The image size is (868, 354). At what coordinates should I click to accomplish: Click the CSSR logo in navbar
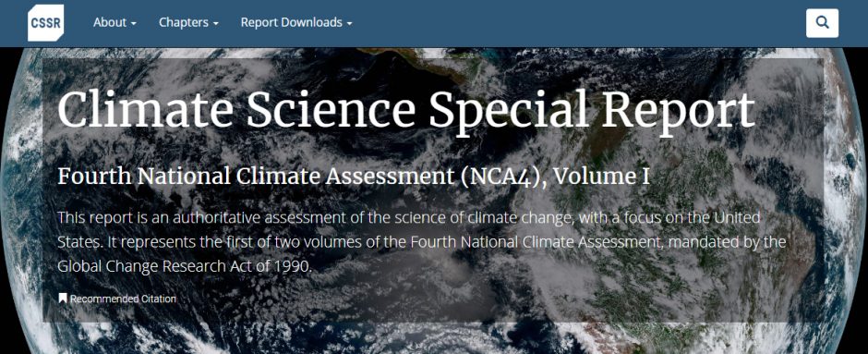tap(45, 23)
